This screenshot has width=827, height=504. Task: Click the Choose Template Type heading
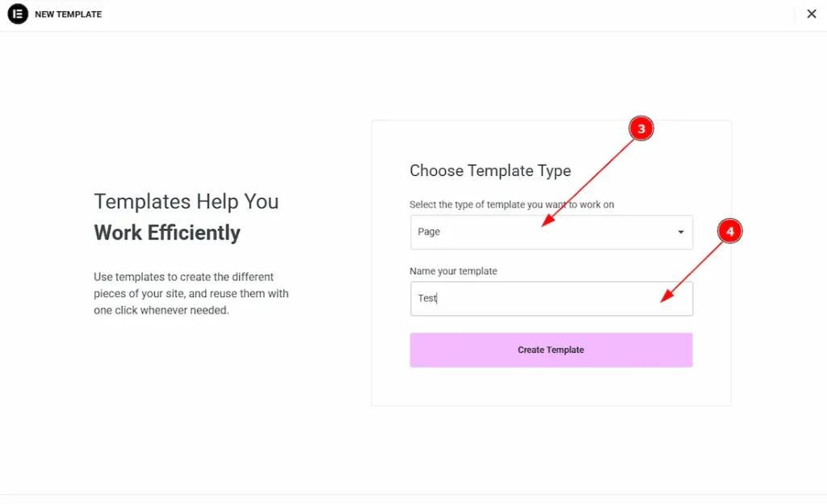[x=490, y=170]
